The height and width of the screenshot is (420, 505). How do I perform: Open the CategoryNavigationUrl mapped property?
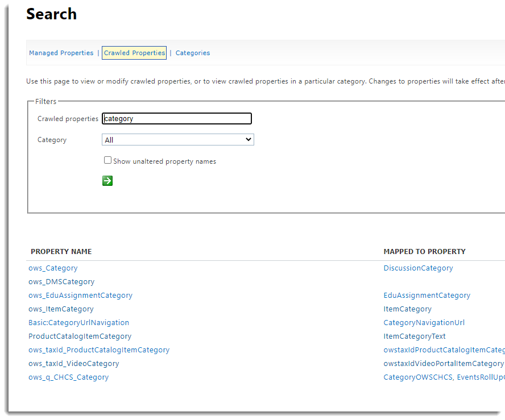(x=424, y=322)
